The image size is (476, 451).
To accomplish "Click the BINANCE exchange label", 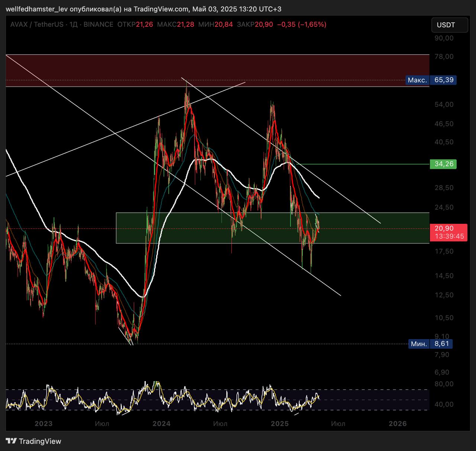I will click(99, 25).
